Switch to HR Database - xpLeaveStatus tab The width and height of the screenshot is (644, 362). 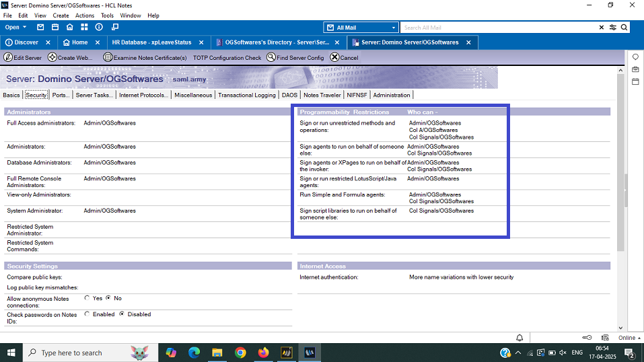click(x=151, y=42)
